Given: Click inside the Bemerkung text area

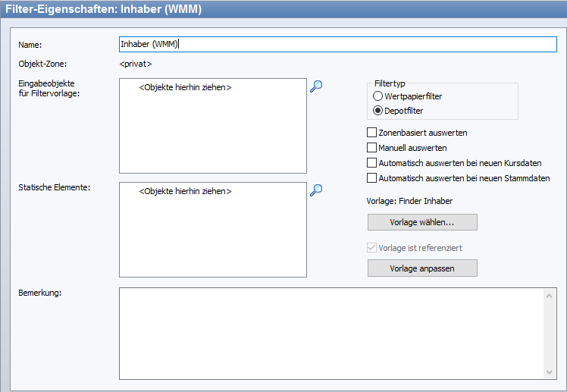Looking at the screenshot, I should (330, 332).
